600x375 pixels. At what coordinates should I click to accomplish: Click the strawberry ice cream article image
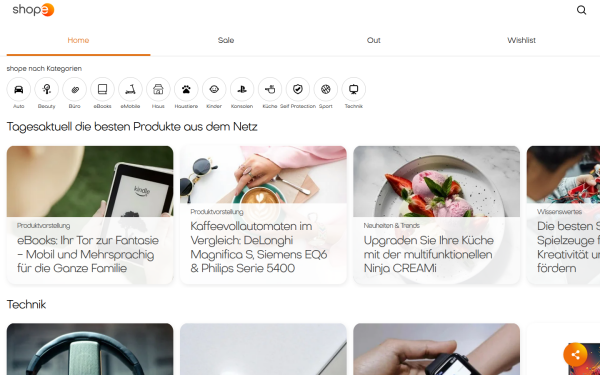pyautogui.click(x=437, y=181)
